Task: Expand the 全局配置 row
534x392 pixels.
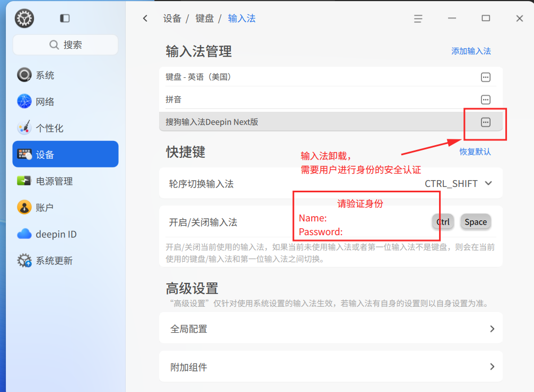Action: click(331, 329)
